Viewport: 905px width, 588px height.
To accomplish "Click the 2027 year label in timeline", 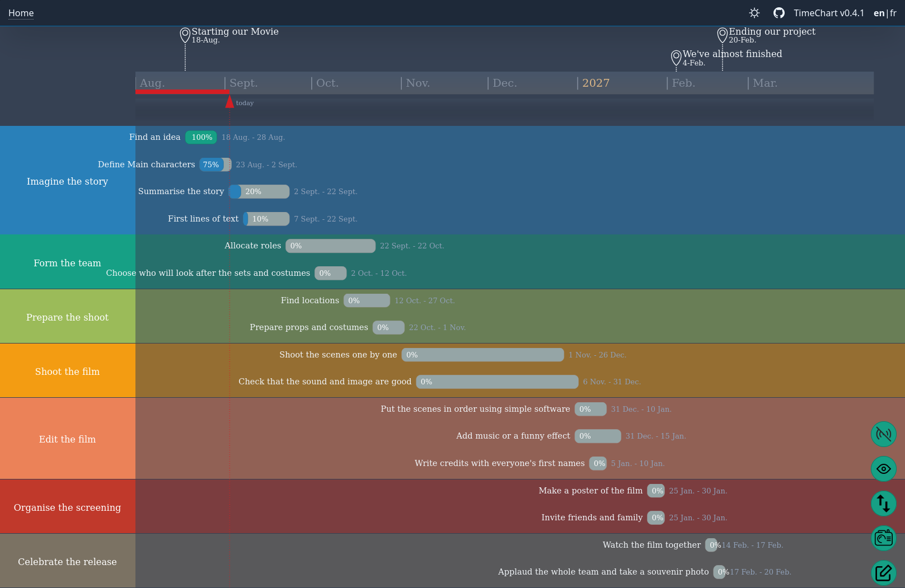I will click(x=595, y=83).
